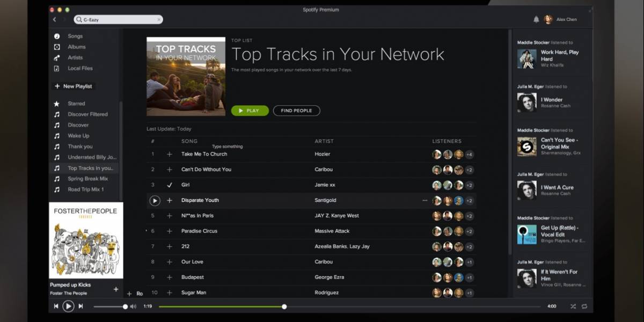The width and height of the screenshot is (644, 322).
Task: Open Songs in the sidebar
Action: coord(75,36)
